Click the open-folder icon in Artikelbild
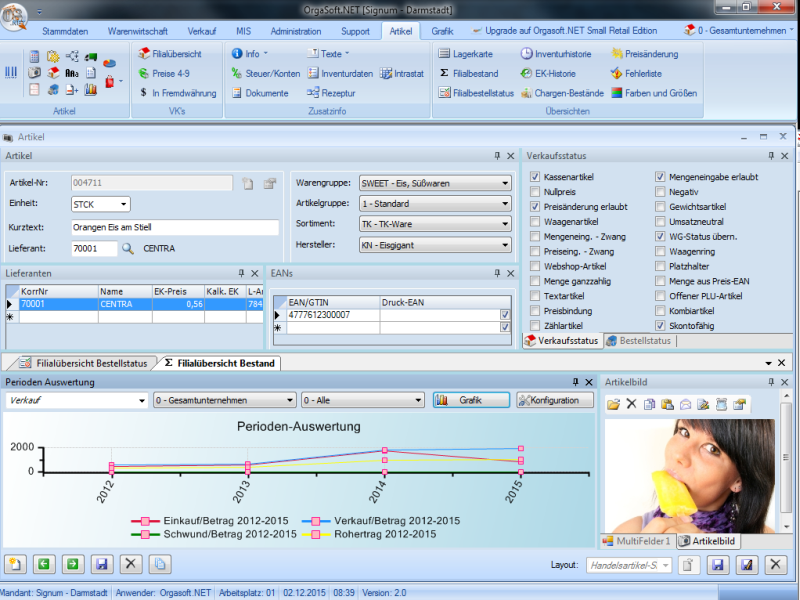 613,404
